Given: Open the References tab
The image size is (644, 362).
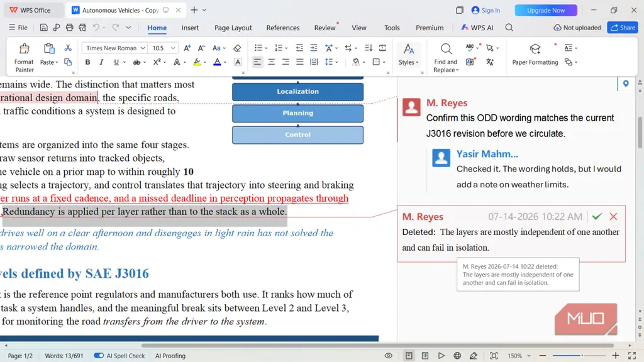Looking at the screenshot, I should click(282, 28).
